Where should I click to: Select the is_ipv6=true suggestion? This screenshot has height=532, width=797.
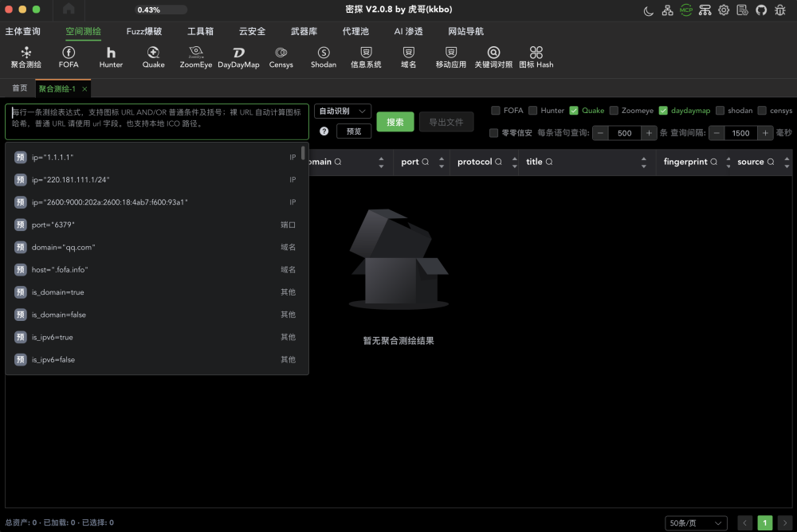click(x=156, y=338)
